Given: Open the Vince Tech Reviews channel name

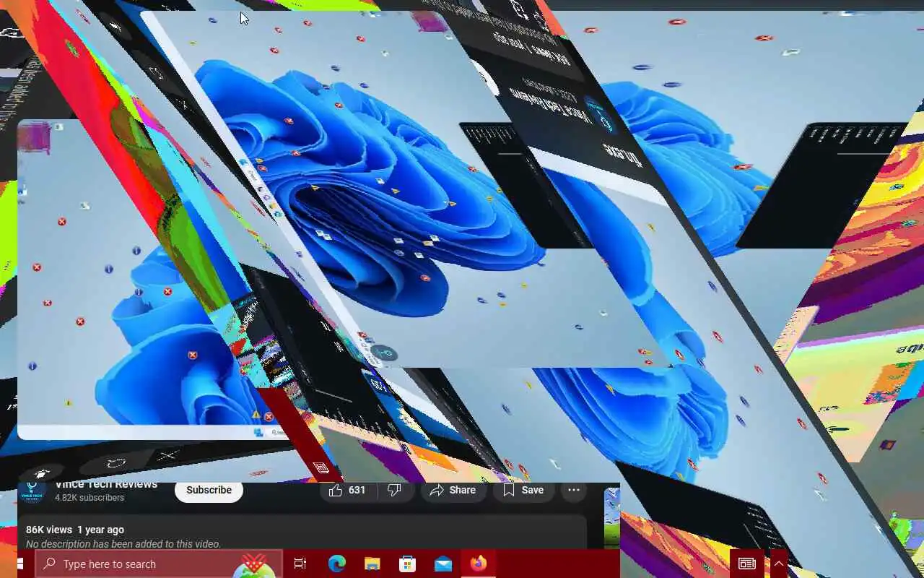Looking at the screenshot, I should 106,485.
